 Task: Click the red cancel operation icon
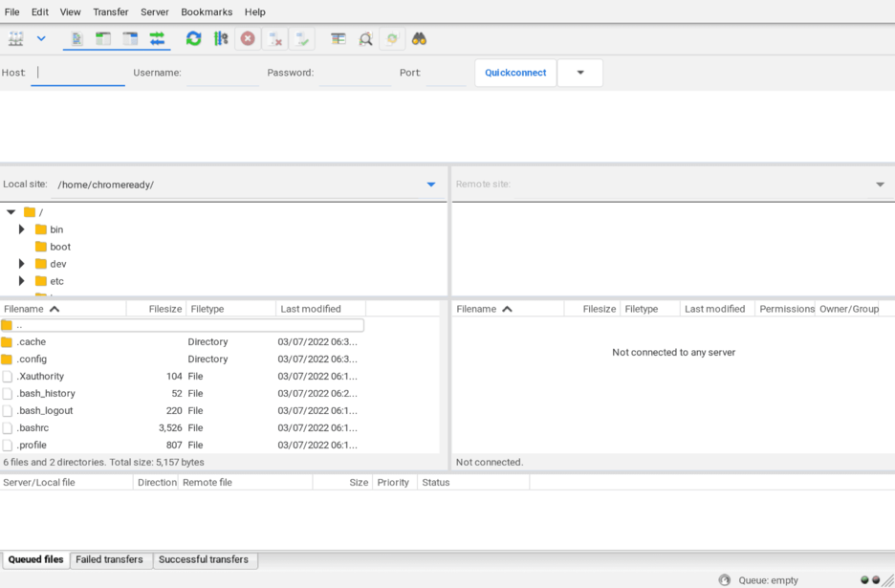(248, 39)
